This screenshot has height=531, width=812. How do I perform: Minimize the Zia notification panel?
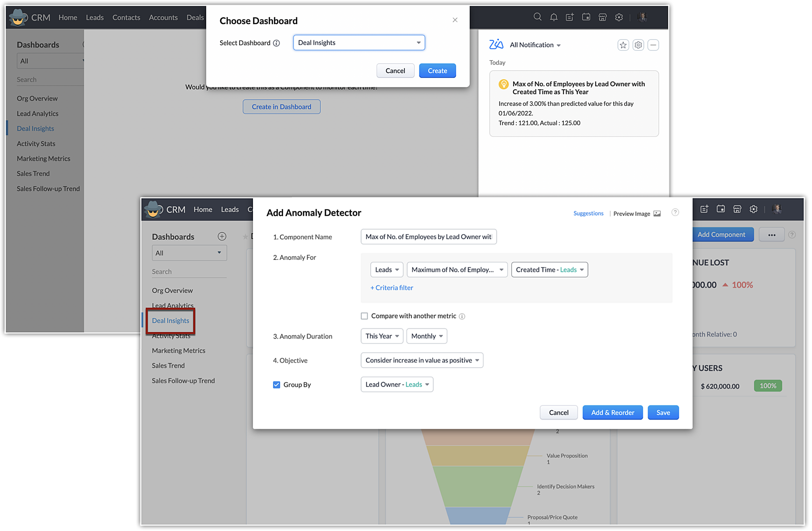coord(653,45)
